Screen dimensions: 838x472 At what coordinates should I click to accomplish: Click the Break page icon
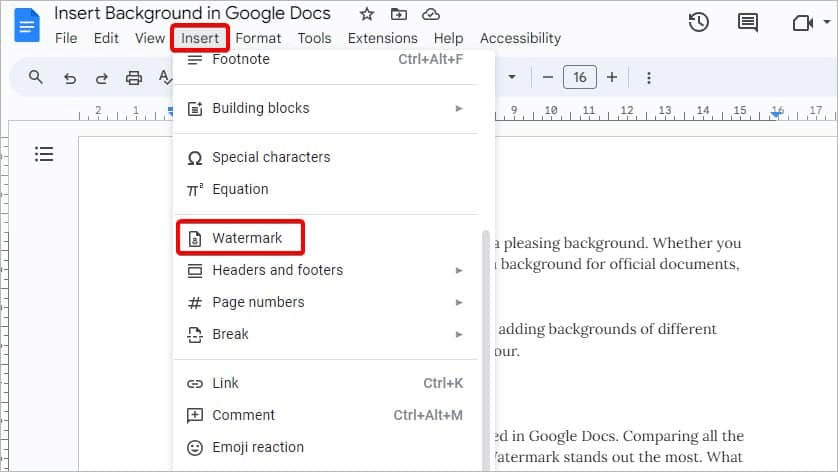tap(195, 335)
